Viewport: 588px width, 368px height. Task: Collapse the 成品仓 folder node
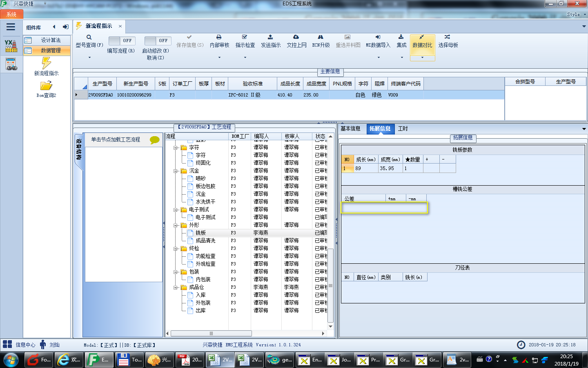click(x=176, y=287)
